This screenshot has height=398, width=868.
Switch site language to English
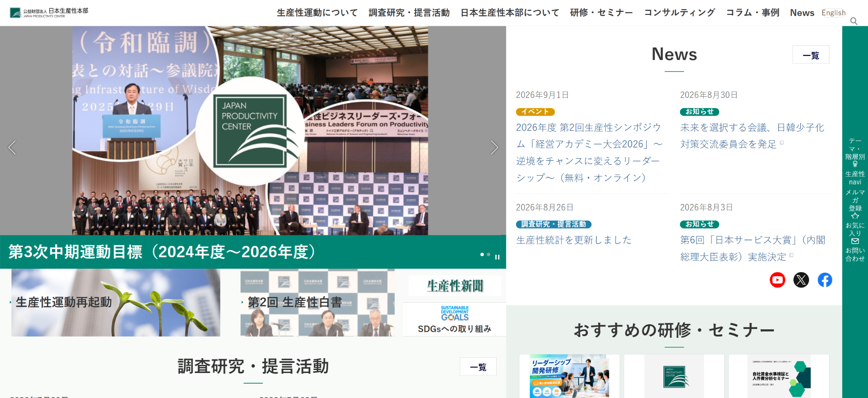[x=833, y=13]
